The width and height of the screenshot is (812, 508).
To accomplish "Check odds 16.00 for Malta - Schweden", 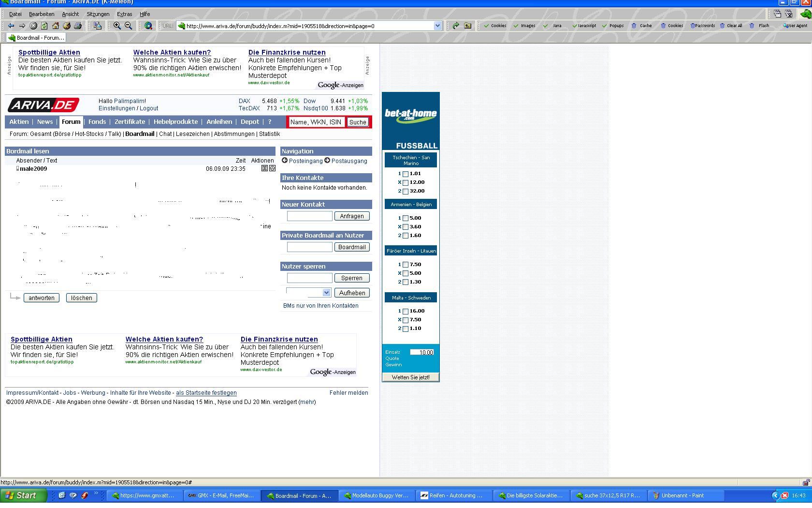I will (x=406, y=312).
